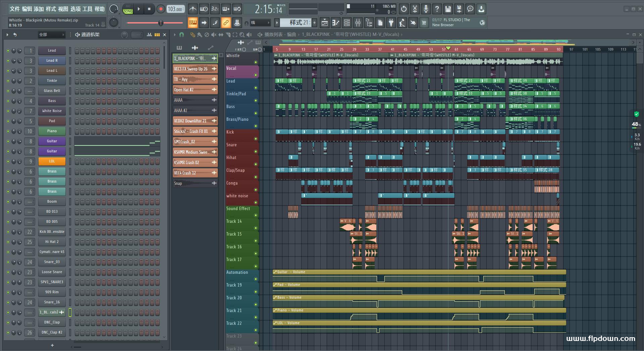Viewport: 644px width, 351px height.
Task: Click the tempo field 103.000
Action: (x=175, y=9)
